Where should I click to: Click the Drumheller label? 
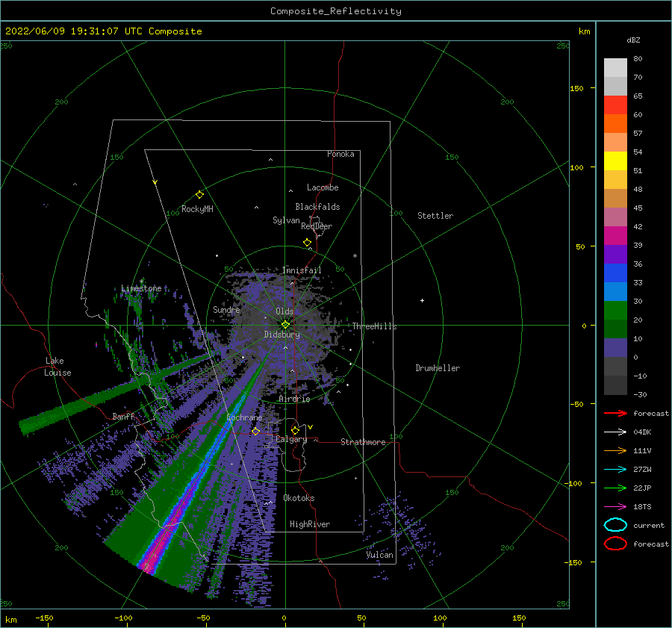(x=438, y=368)
